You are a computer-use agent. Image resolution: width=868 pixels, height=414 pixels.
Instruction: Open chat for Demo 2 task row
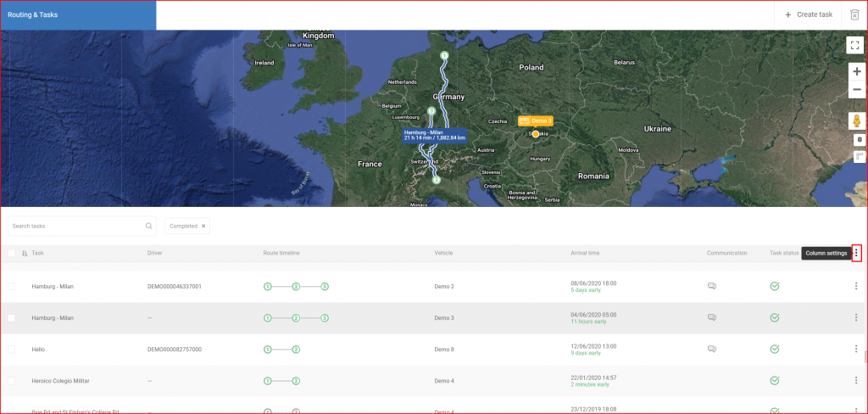click(712, 286)
